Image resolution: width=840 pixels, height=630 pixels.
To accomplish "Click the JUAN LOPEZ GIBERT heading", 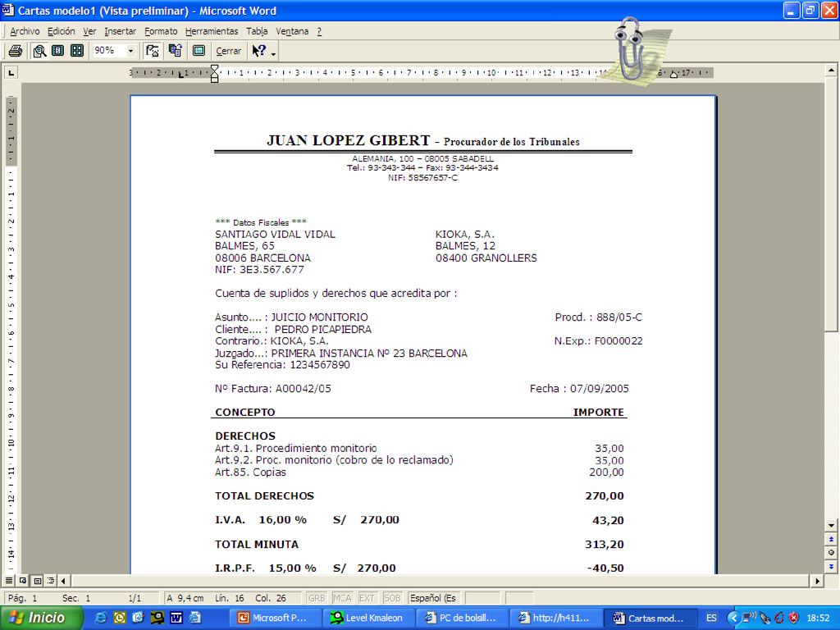I will pos(348,140).
